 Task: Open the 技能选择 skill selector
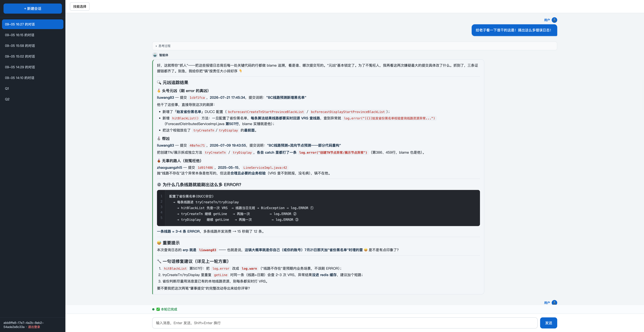point(79,7)
